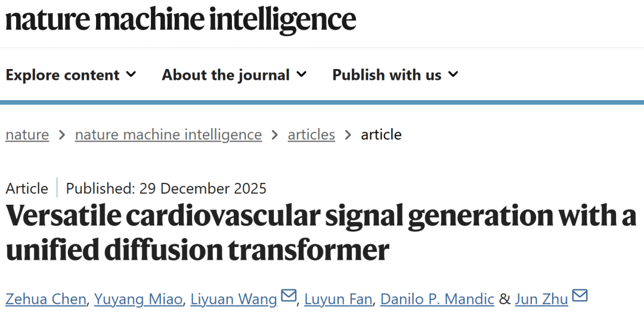Viewport: 644px width, 321px height.
Task: Click the email icon next to Jun Zhu
Action: [x=580, y=296]
